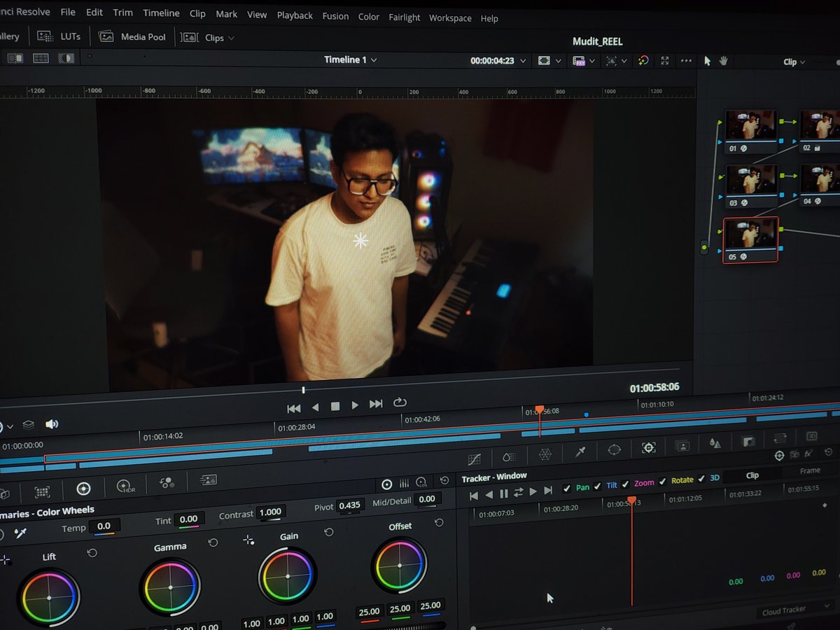
Task: Open the File menu
Action: point(68,13)
